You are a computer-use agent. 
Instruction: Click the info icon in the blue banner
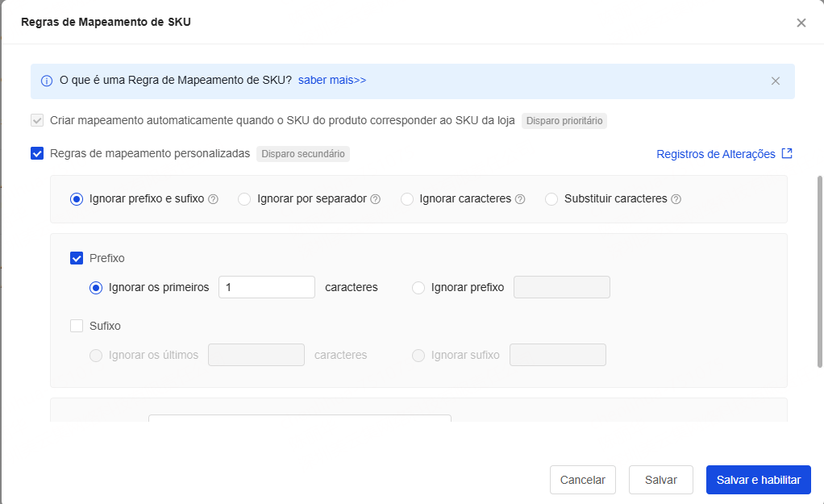point(47,81)
